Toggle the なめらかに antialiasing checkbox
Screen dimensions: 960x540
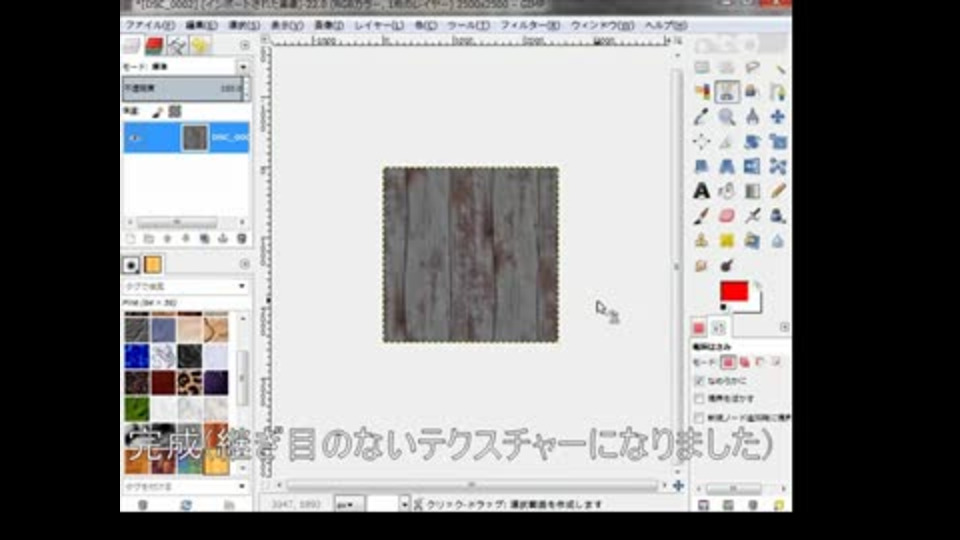pyautogui.click(x=699, y=381)
